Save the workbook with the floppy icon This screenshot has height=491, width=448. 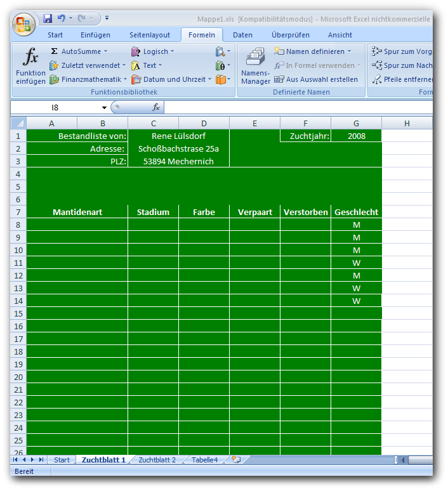(x=48, y=18)
